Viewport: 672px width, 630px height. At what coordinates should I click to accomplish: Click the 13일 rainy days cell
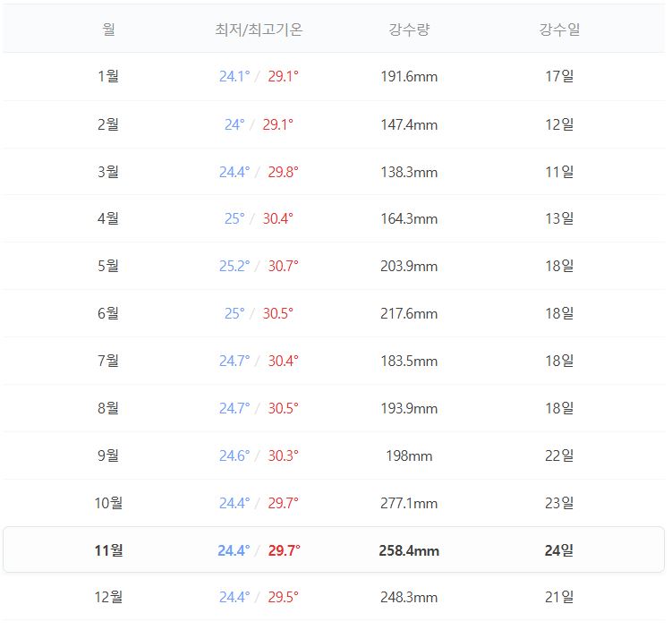(559, 218)
